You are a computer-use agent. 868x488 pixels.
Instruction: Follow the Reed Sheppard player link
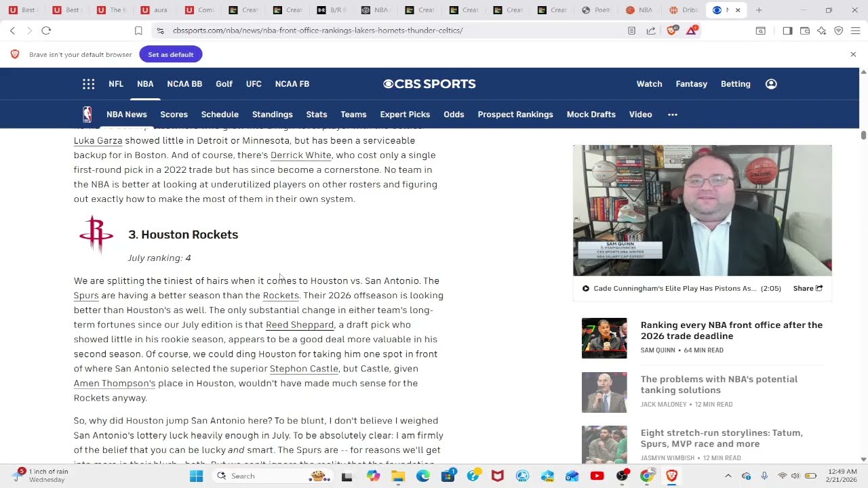[x=300, y=325]
